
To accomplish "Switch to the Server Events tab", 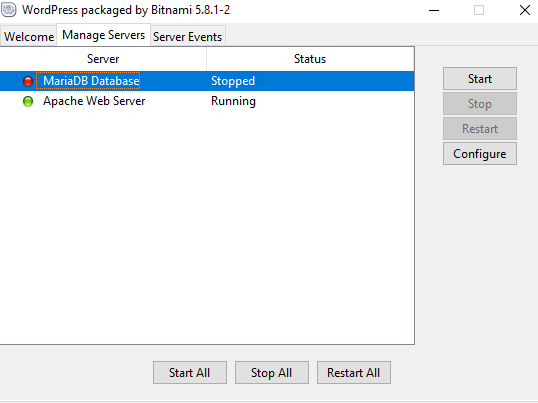I will [x=187, y=36].
